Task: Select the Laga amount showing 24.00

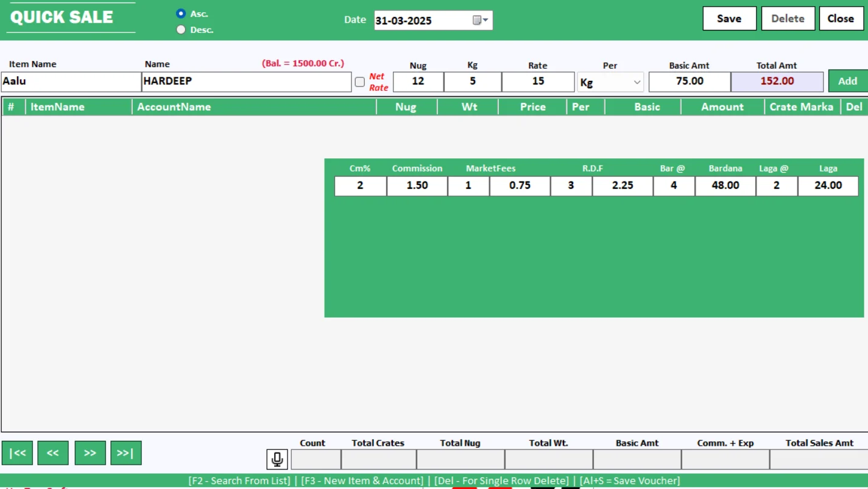Action: click(828, 186)
